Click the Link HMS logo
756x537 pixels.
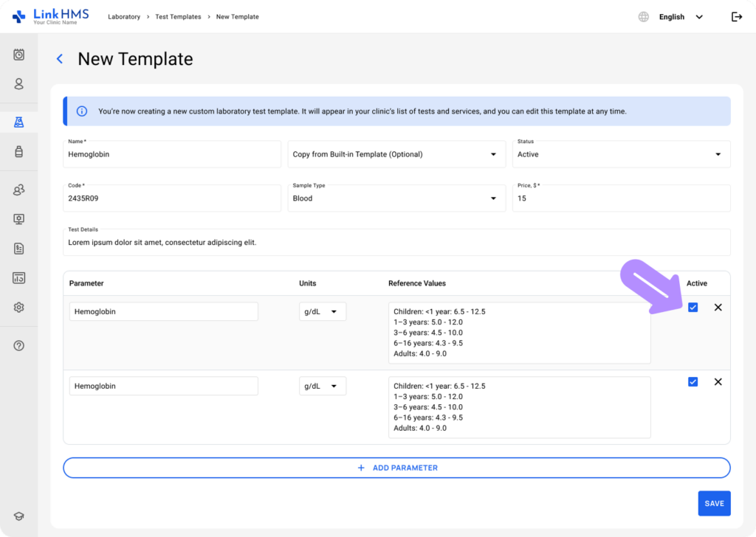coord(51,16)
